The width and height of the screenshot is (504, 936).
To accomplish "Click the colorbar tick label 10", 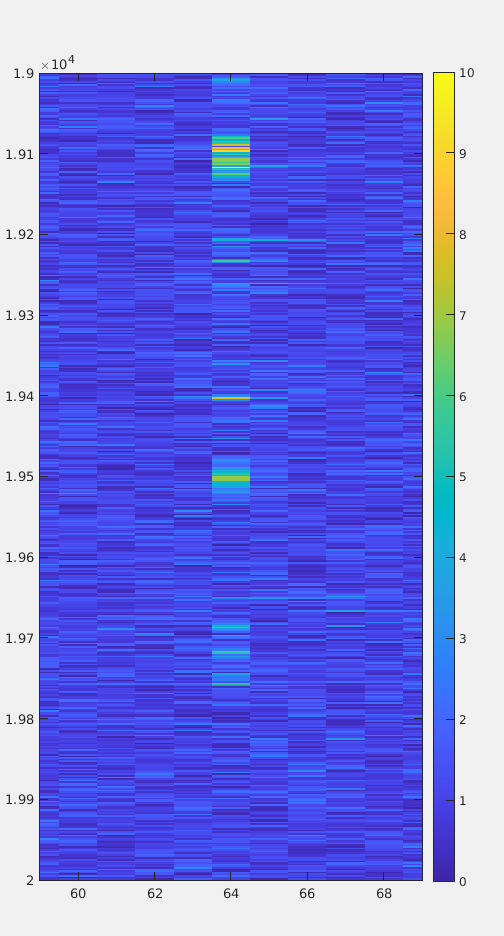I will click(x=467, y=73).
